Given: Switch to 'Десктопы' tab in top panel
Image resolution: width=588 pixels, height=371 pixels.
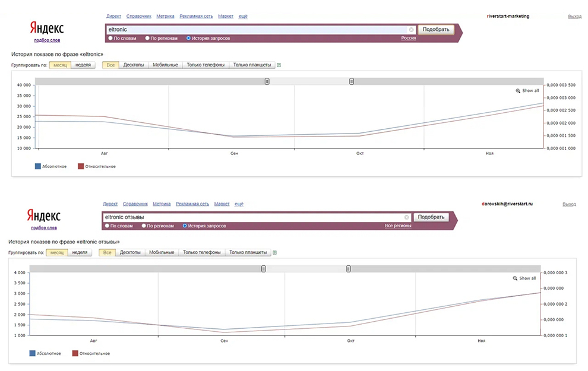Looking at the screenshot, I should coord(134,65).
